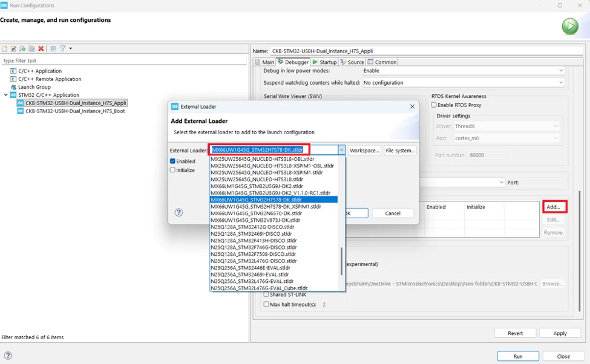The image size is (590, 364).
Task: Click the Enabled column header
Action: point(436,207)
